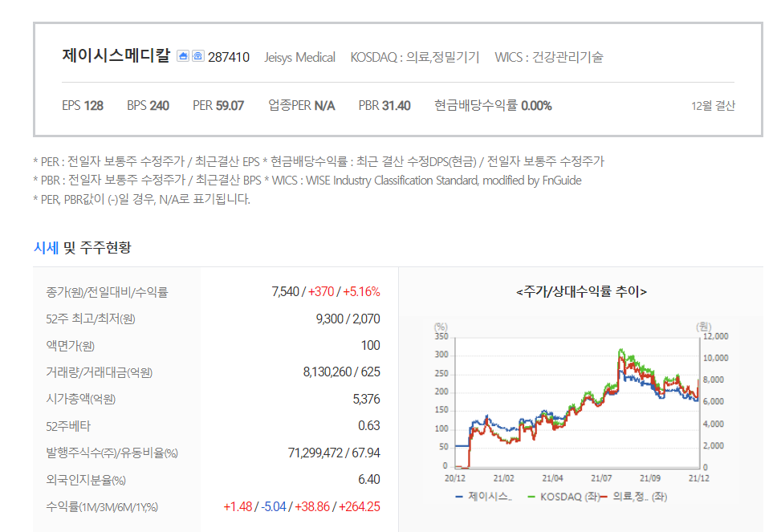Select the 현금배당수익률 0.00% value
This screenshot has height=532, width=777.
point(493,105)
